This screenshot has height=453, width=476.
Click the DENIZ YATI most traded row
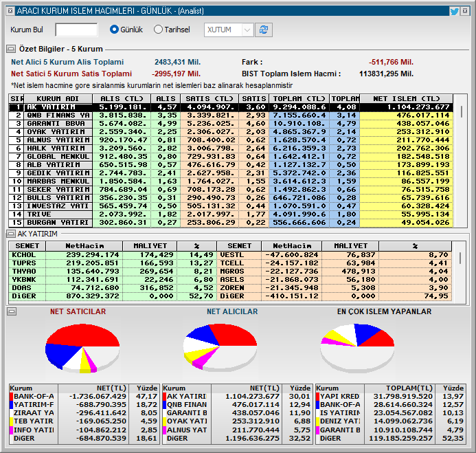(x=390, y=421)
